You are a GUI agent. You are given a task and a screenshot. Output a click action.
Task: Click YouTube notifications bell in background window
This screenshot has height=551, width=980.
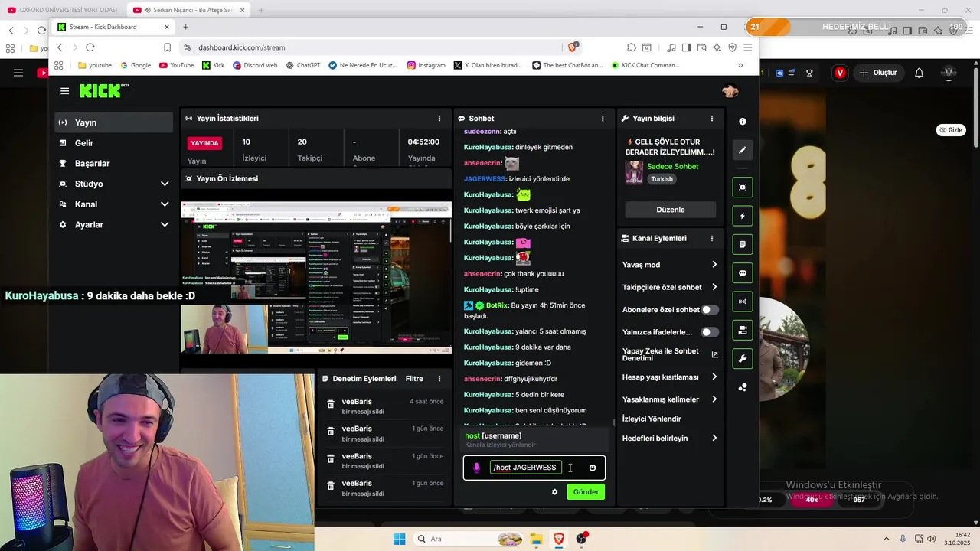(x=920, y=73)
